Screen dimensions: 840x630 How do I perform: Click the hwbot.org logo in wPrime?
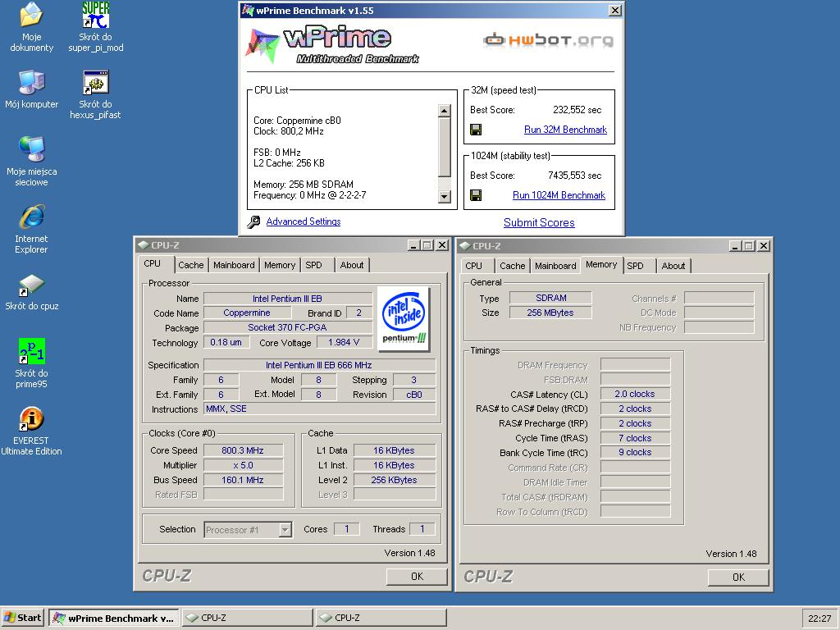pyautogui.click(x=548, y=39)
